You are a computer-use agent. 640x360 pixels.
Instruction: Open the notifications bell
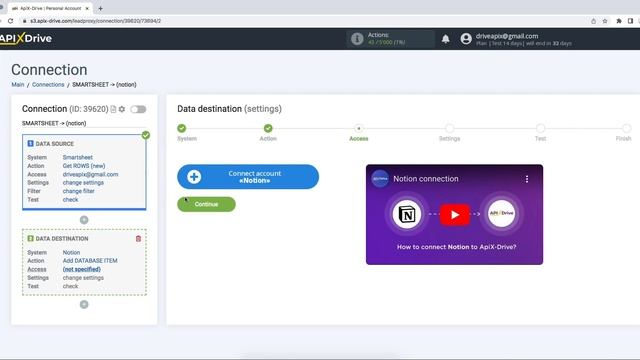(445, 39)
